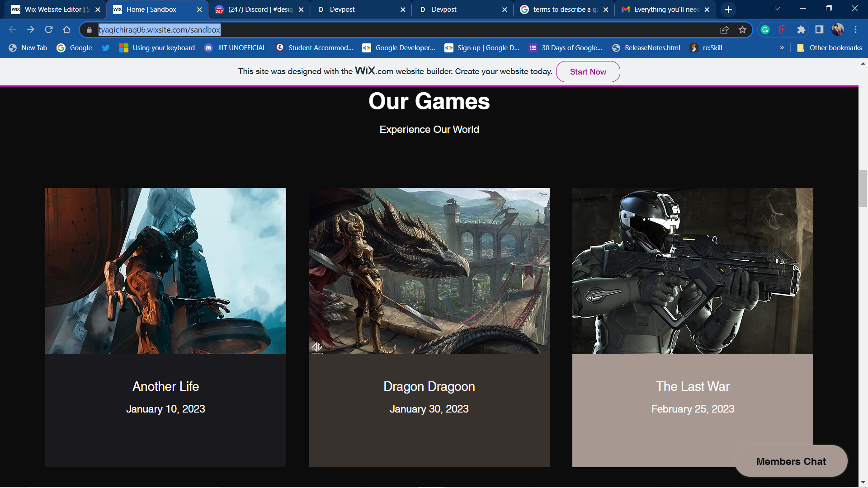Viewport: 868px width, 488px height.
Task: Open JIIT UNOFFICIAL bookmark
Action: [235, 48]
